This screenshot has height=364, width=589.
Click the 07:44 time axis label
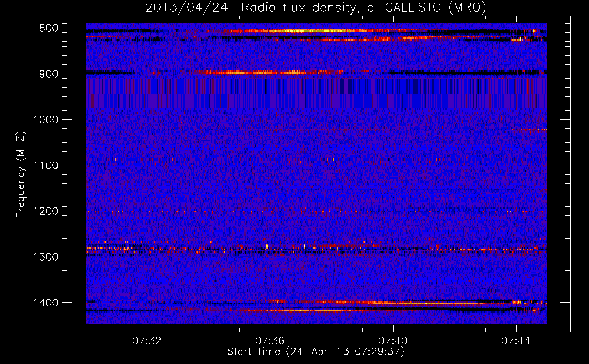point(516,341)
